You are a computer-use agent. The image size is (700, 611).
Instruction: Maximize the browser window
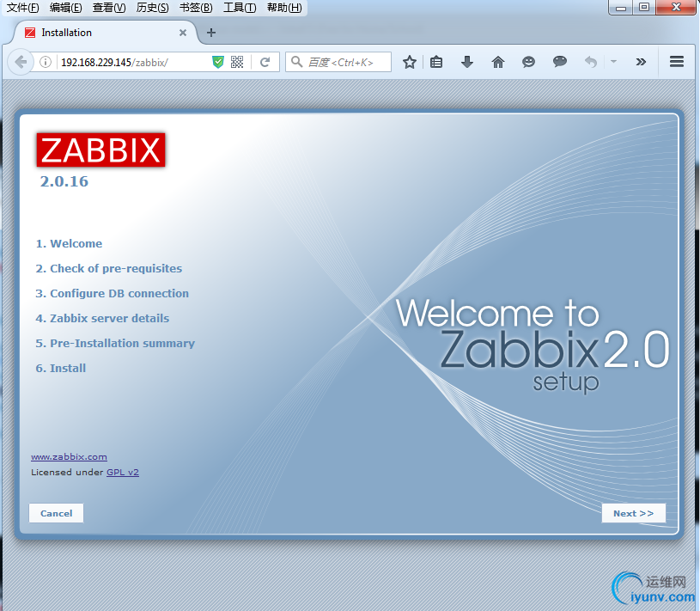644,7
